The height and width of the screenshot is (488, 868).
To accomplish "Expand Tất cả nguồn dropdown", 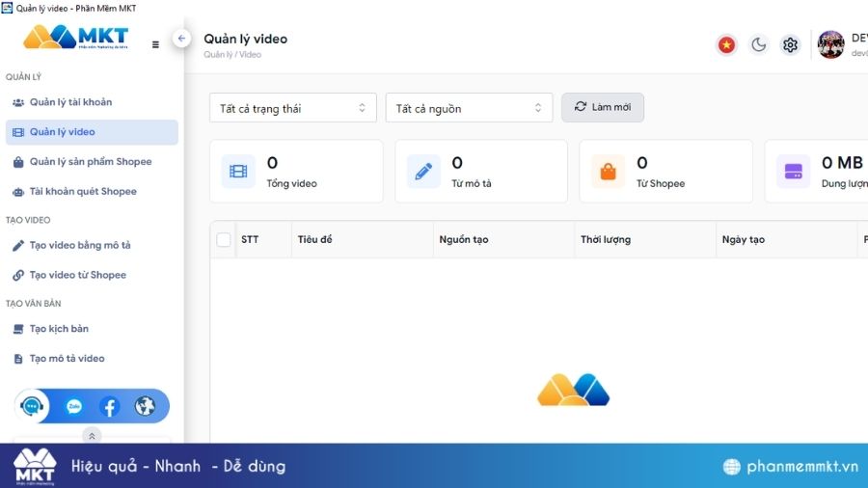I will [x=469, y=108].
